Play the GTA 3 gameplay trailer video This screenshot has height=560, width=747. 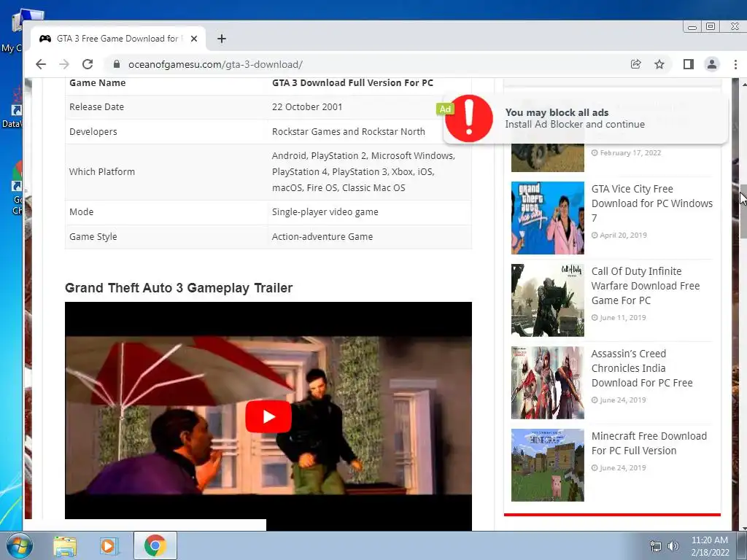point(268,416)
